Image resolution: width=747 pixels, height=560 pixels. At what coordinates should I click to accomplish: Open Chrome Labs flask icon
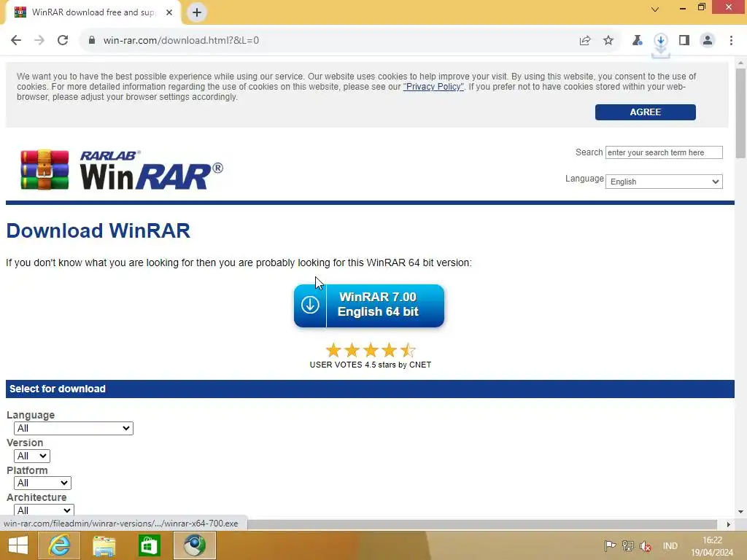point(637,41)
